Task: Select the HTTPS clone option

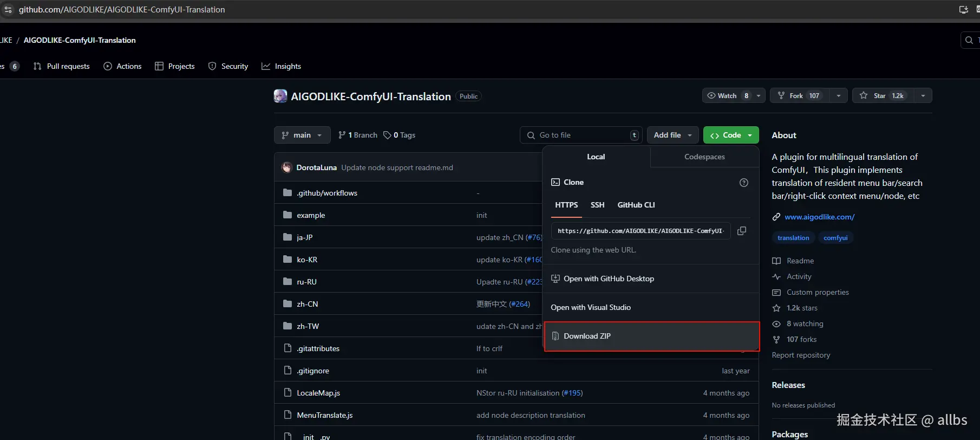Action: click(566, 205)
